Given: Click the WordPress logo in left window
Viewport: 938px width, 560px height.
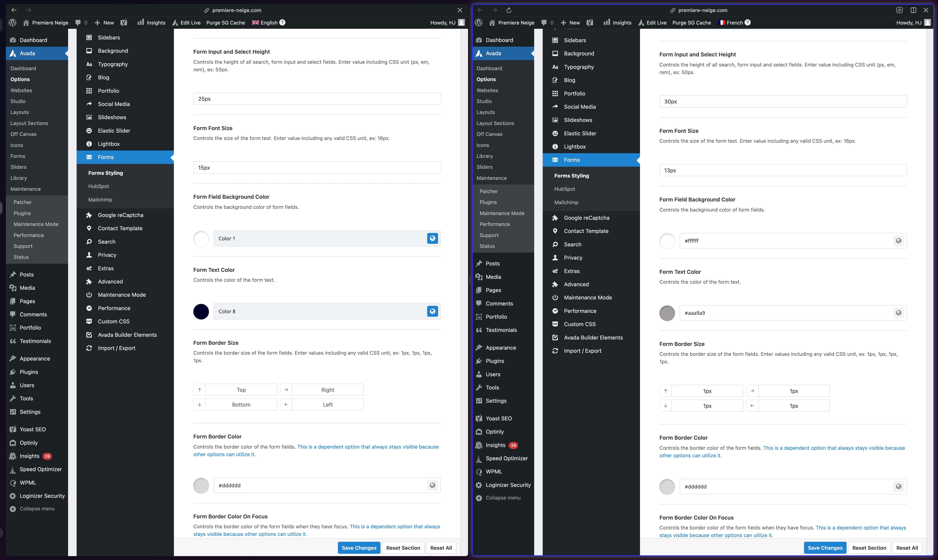Looking at the screenshot, I should click(12, 23).
